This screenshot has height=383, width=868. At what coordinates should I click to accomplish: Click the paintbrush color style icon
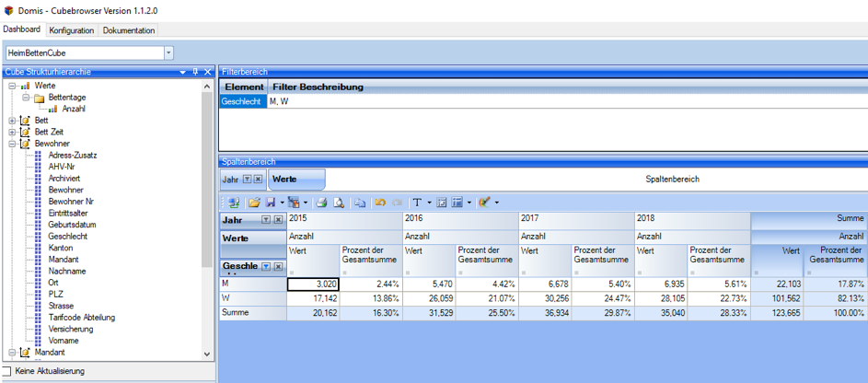(x=485, y=203)
